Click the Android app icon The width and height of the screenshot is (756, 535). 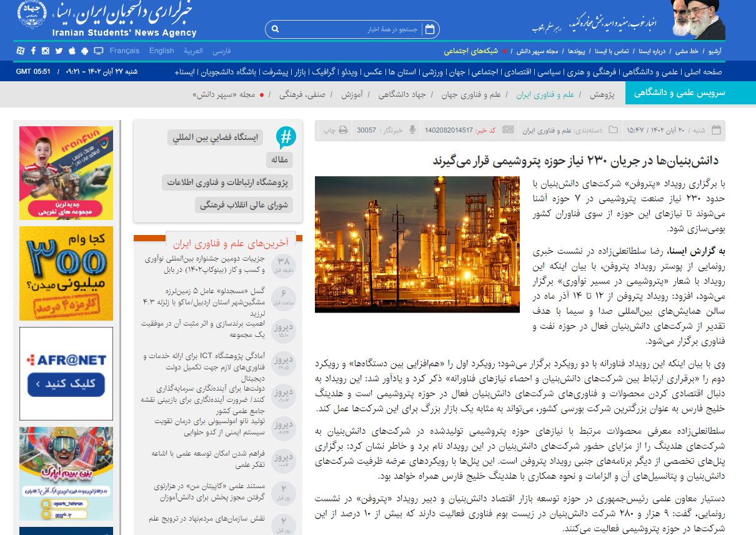click(x=85, y=51)
